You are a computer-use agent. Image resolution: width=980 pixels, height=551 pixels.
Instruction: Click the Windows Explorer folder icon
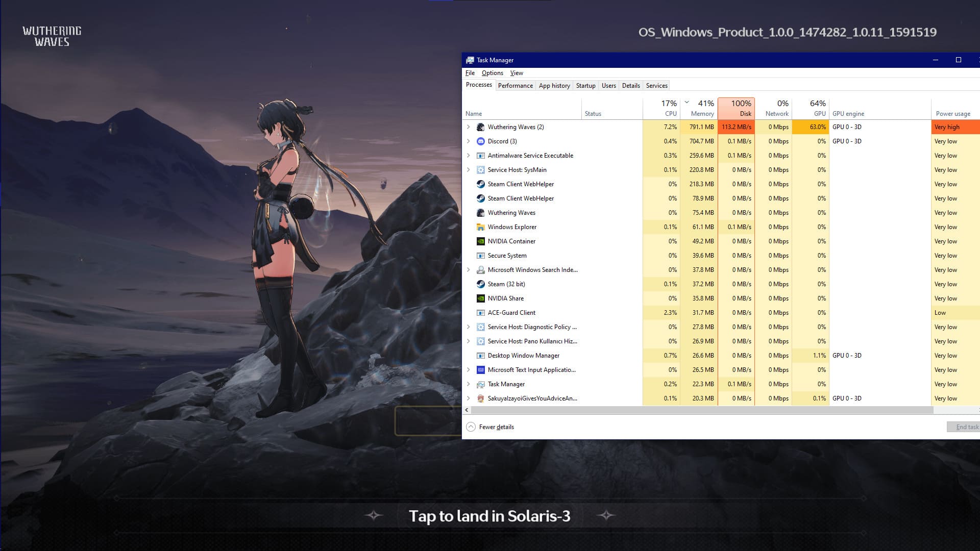pyautogui.click(x=480, y=227)
